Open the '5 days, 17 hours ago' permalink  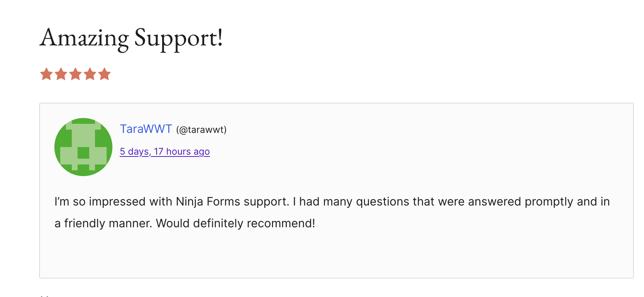[165, 151]
